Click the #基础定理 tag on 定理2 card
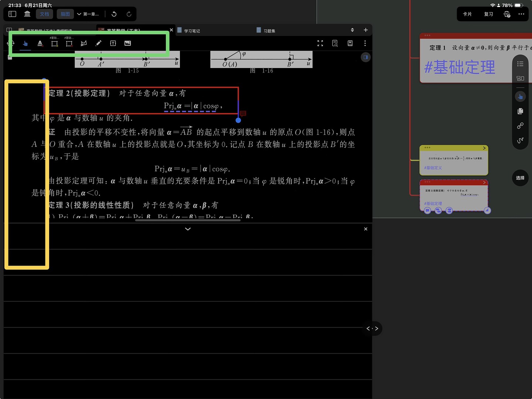The height and width of the screenshot is (399, 532). (433, 204)
